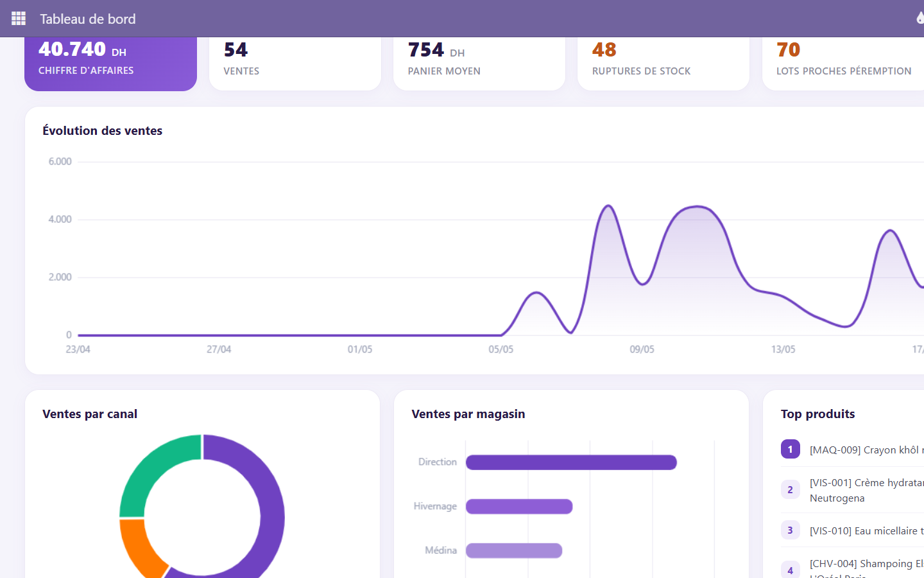
Task: Open the CHV-004 Shampoing product
Action: tap(867, 569)
